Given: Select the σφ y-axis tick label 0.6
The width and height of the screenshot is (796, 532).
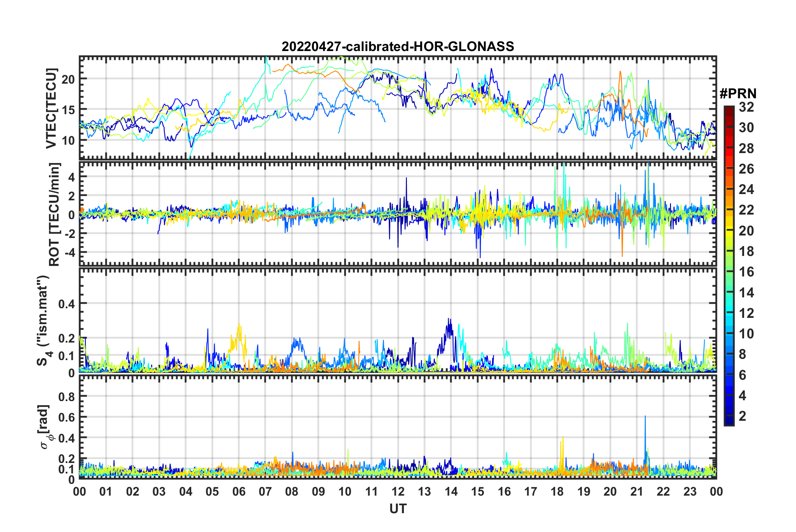Looking at the screenshot, I should (x=67, y=417).
